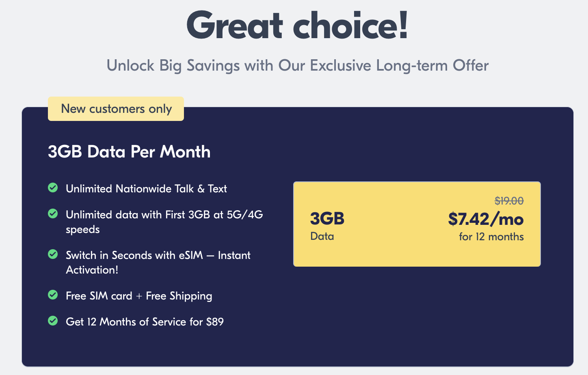The width and height of the screenshot is (588, 375).
Task: Click the crossed-out $19.00 price
Action: point(509,201)
